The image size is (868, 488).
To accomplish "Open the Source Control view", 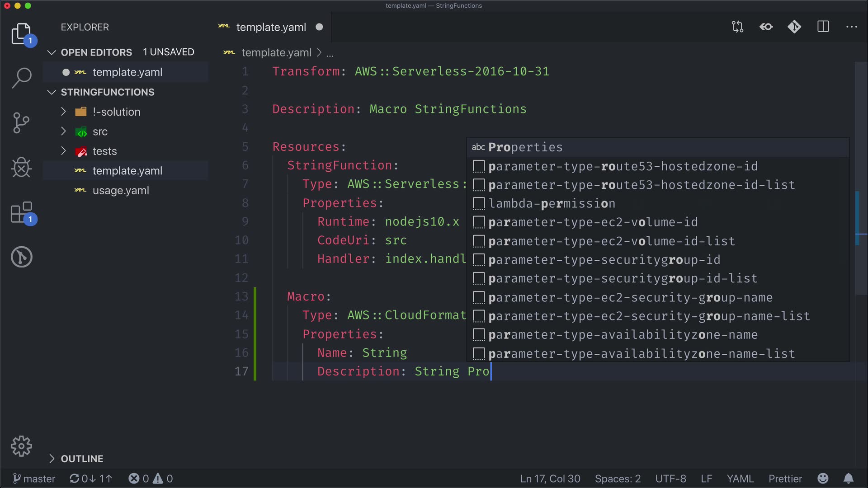I will (x=21, y=123).
